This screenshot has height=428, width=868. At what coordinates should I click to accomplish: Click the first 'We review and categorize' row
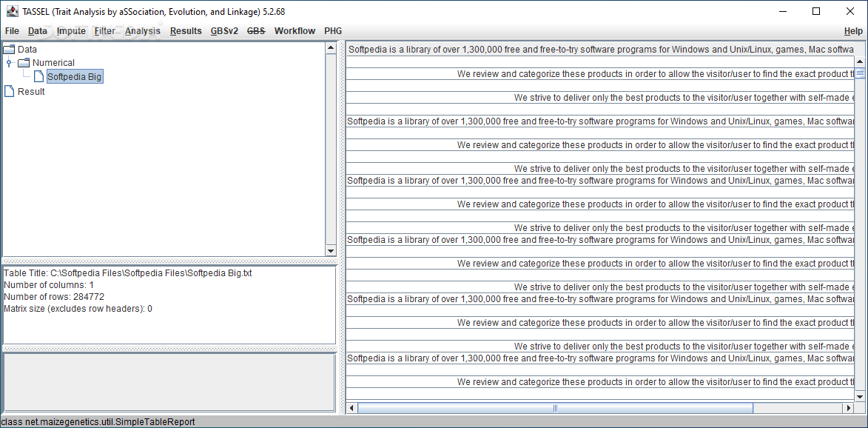600,73
